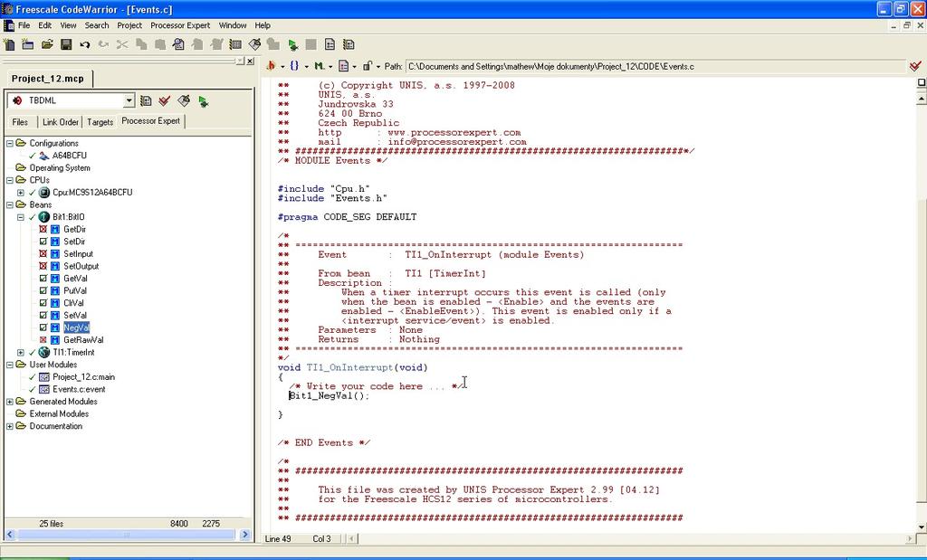Image resolution: width=927 pixels, height=560 pixels.
Task: Expand the Cpu:MC9S12A64BCFU node
Action: point(21,193)
